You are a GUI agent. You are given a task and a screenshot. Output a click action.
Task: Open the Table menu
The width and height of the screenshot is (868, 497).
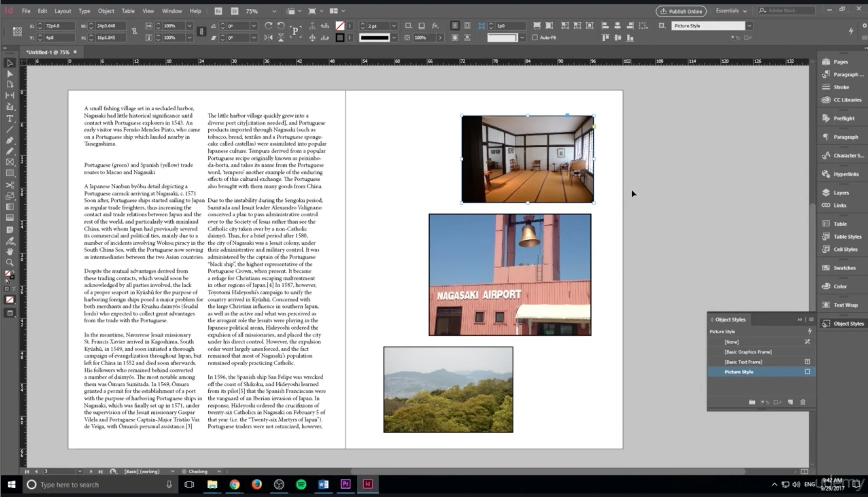pyautogui.click(x=128, y=11)
